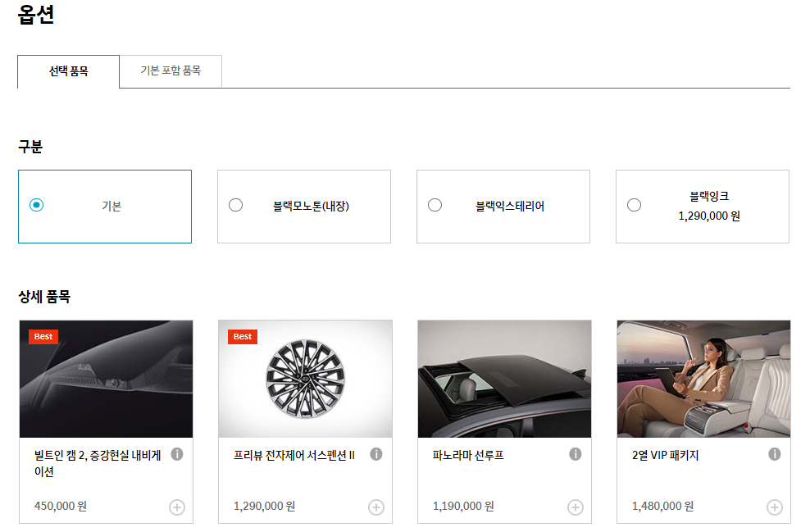
Task: Switch to the 선택 품목 tab
Action: 68,71
